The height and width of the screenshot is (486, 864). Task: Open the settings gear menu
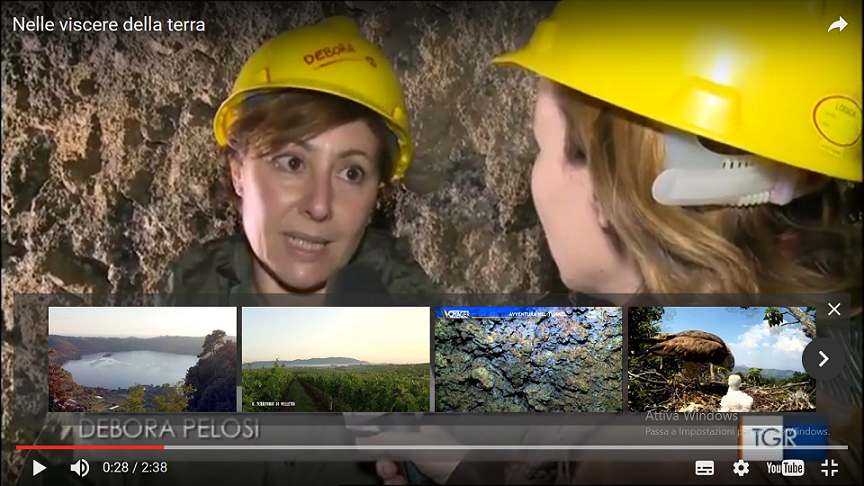[741, 467]
